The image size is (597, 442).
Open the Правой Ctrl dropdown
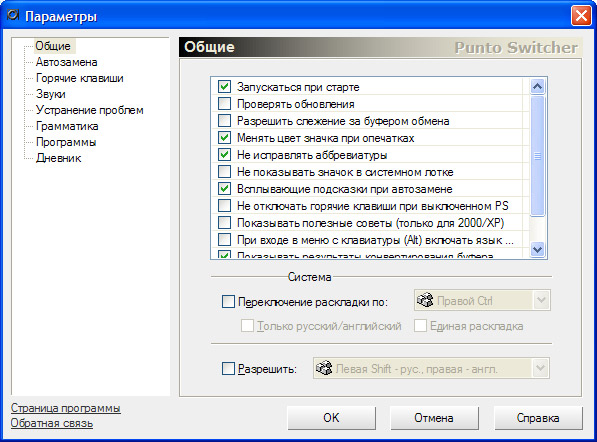point(541,300)
